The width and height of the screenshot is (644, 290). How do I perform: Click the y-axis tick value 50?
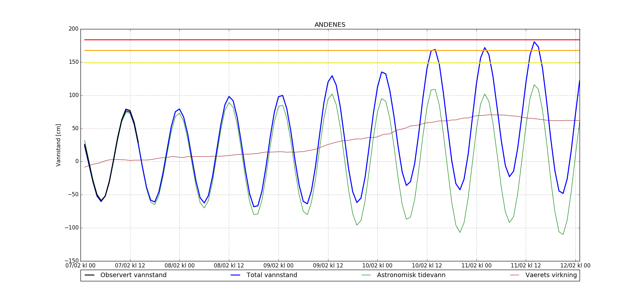(x=75, y=129)
